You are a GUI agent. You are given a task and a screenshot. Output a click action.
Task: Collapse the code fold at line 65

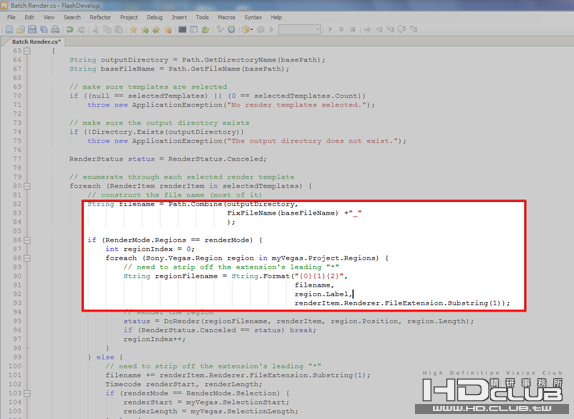point(27,51)
